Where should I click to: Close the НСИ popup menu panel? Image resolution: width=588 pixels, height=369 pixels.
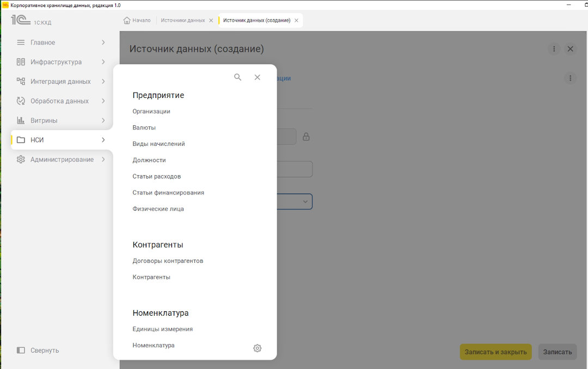click(x=258, y=77)
